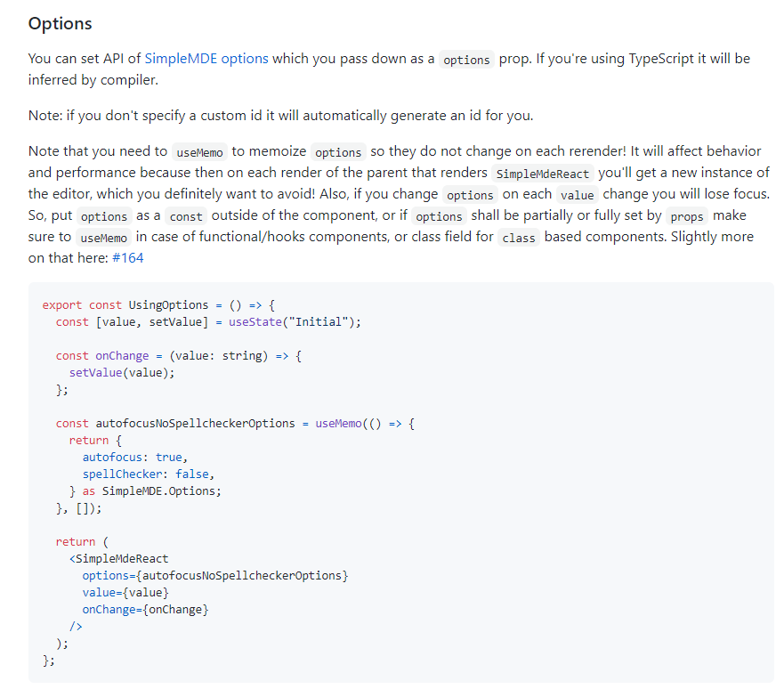Click the inline 'class' code chip
Image resolution: width=784 pixels, height=689 pixels.
pyautogui.click(x=517, y=238)
